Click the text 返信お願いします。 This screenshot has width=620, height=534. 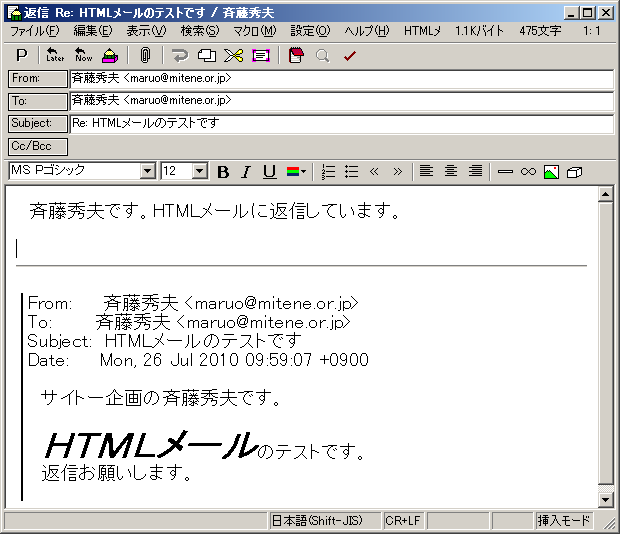click(x=117, y=472)
